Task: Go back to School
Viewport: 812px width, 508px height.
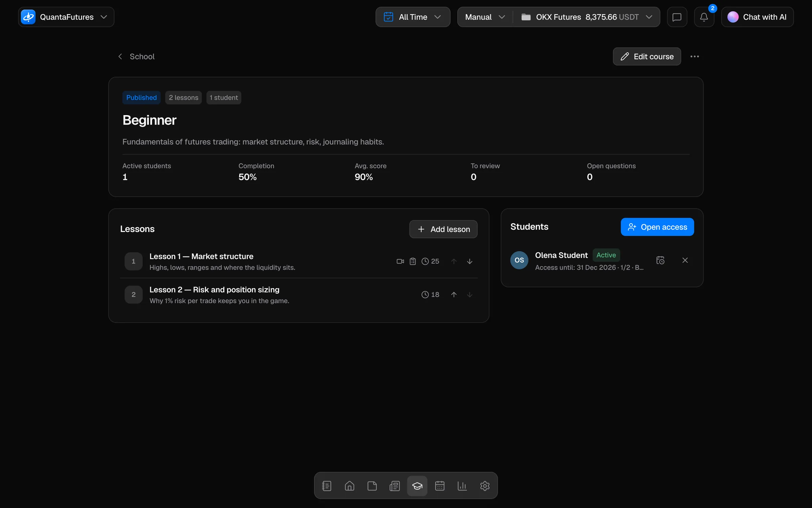Action: 136,57
